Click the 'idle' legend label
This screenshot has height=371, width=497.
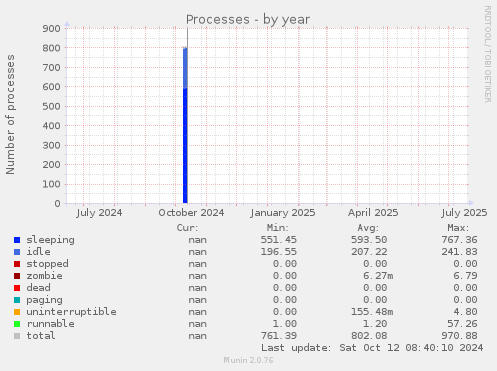(x=38, y=252)
